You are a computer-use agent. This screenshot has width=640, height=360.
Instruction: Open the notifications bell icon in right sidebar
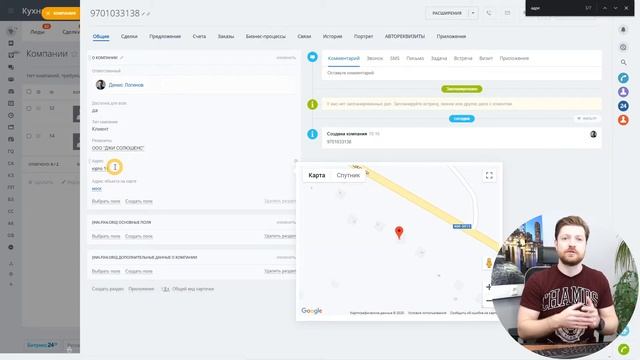623,30
